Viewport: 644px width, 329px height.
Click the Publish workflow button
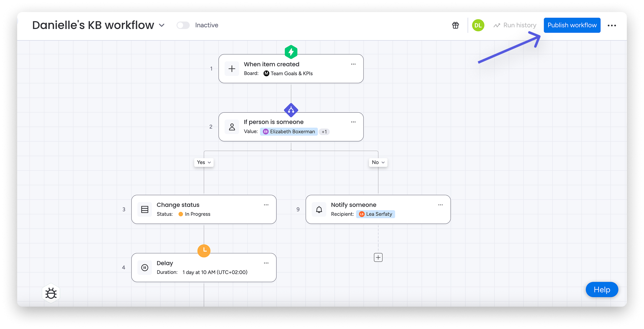(x=572, y=25)
